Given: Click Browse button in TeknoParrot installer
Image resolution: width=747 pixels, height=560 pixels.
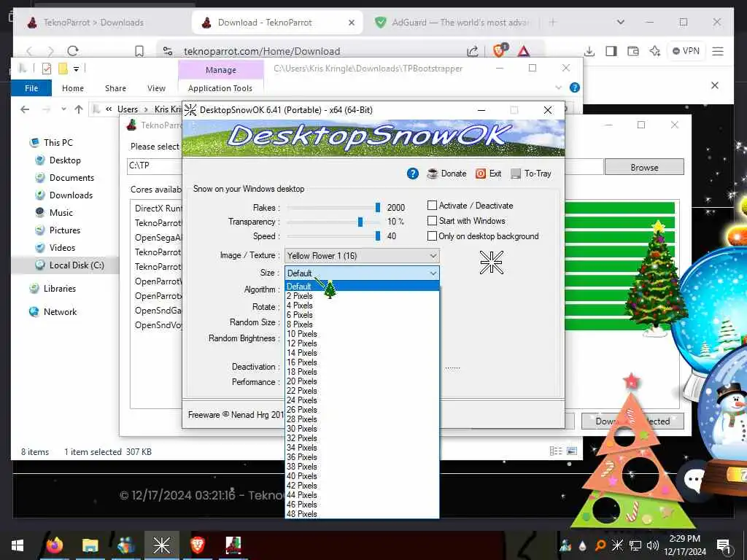Looking at the screenshot, I should tap(644, 167).
